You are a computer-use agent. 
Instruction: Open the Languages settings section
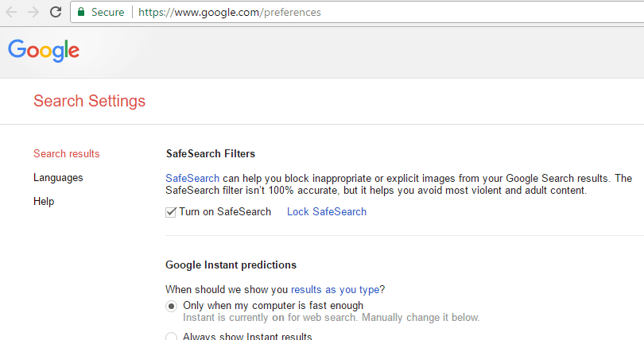[58, 178]
